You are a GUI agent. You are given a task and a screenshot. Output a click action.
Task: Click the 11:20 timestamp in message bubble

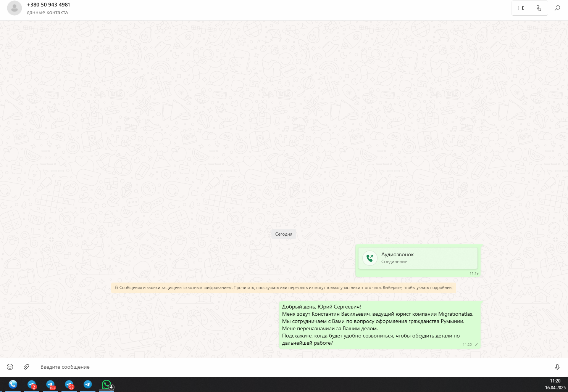click(x=467, y=345)
